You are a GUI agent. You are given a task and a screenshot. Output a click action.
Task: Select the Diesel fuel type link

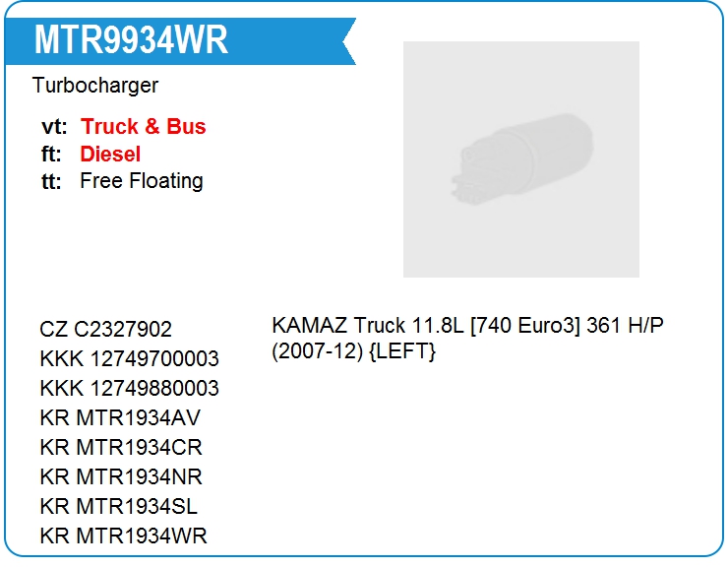(110, 154)
